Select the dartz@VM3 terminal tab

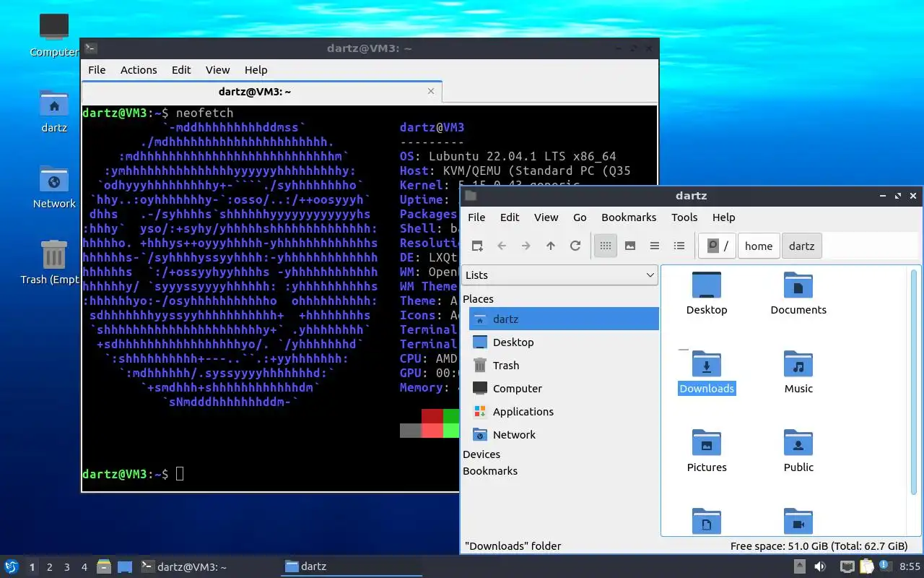[x=261, y=92]
